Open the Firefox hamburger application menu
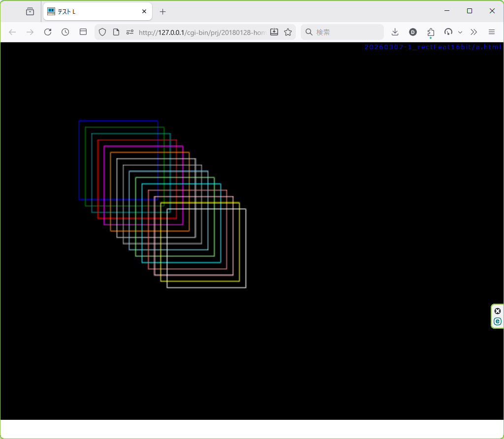This screenshot has width=504, height=439. point(491,32)
